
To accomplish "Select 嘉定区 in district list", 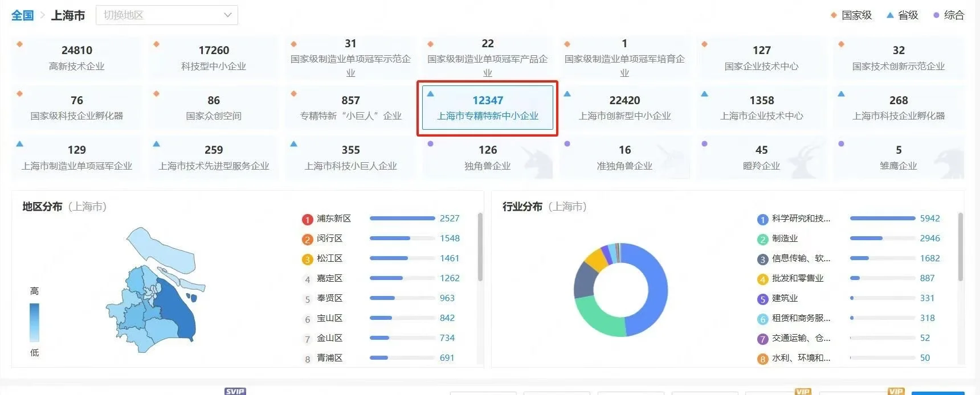I will pyautogui.click(x=330, y=278).
